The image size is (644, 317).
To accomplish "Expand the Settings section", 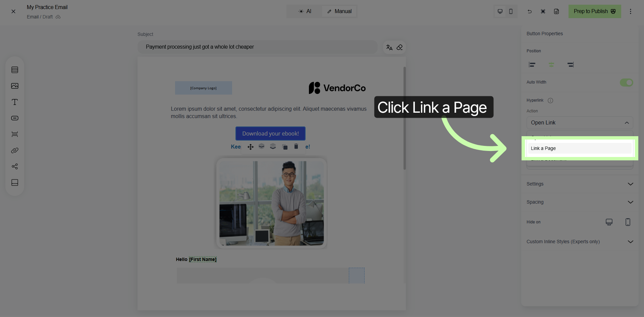I will (x=580, y=184).
